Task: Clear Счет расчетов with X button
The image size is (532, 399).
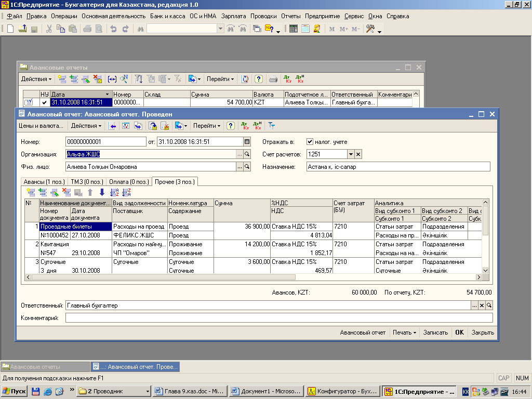Action: (358, 154)
